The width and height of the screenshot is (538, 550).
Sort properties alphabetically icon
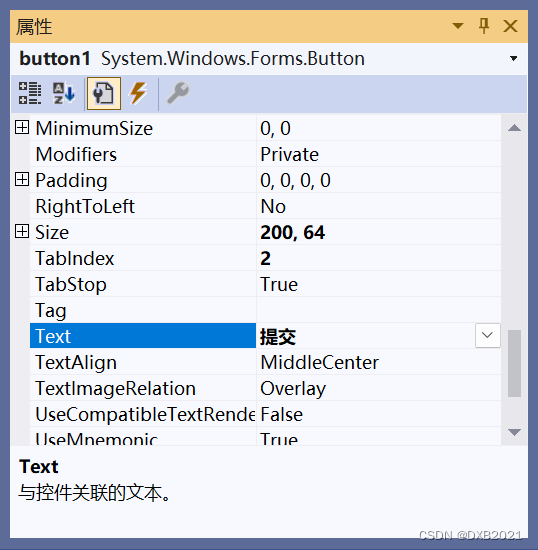coord(63,93)
